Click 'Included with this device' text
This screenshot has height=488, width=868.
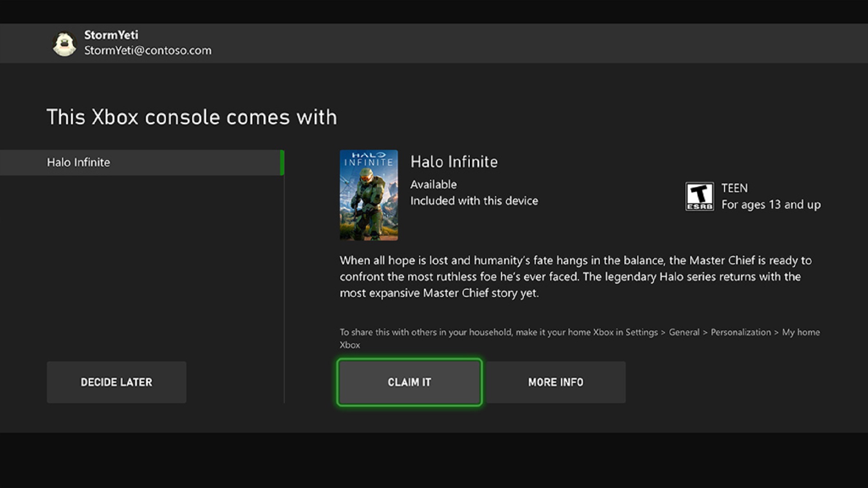pyautogui.click(x=474, y=201)
